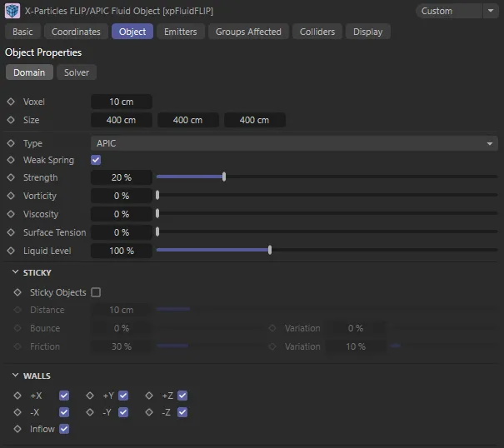Click the keyframe diamond beside Liquid Level
The image size is (504, 448).
tap(11, 251)
